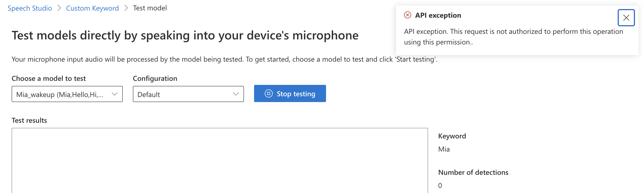
Task: Click the Configuration field label
Action: (x=155, y=79)
